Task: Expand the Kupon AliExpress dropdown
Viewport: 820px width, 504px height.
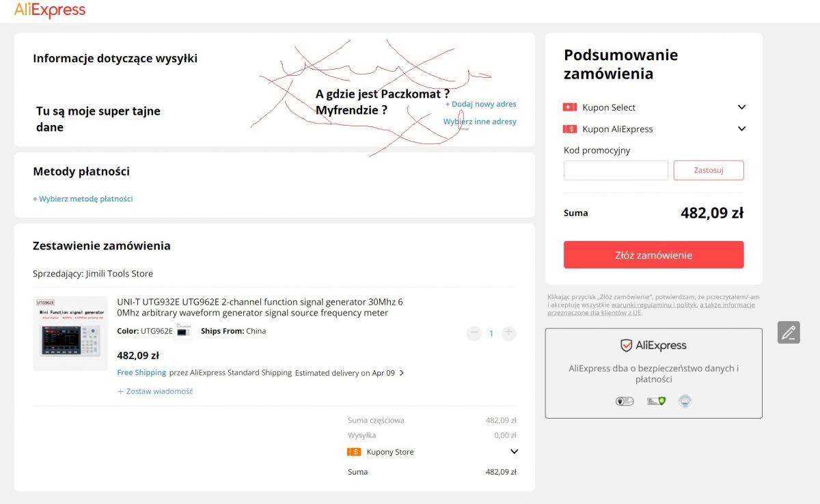Action: [x=741, y=128]
